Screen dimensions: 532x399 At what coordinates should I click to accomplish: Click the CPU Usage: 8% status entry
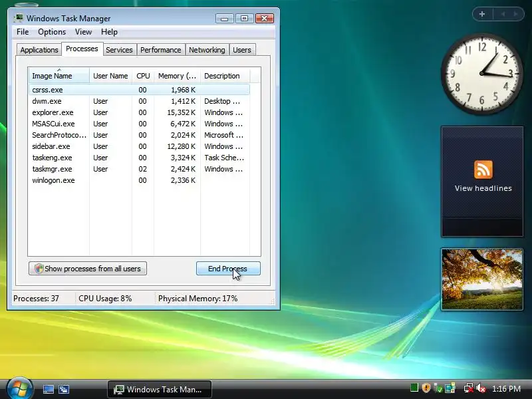[105, 299]
